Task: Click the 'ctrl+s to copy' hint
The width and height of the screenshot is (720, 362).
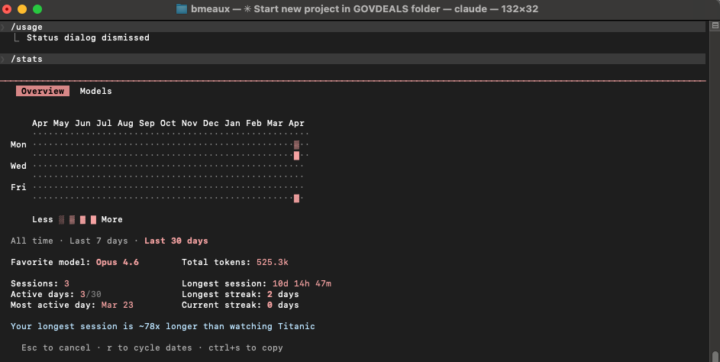Action: pyautogui.click(x=246, y=348)
